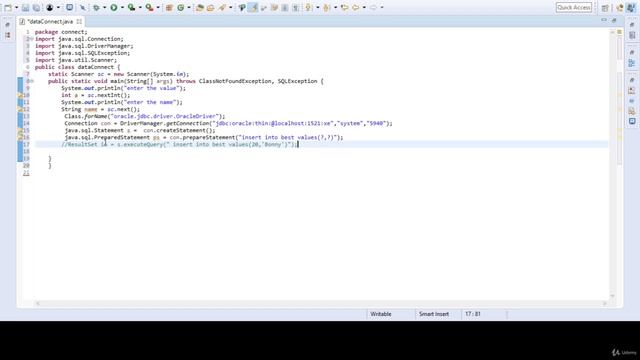640x360 pixels.
Task: Click the vertical editor scrollbar
Action: (612, 163)
